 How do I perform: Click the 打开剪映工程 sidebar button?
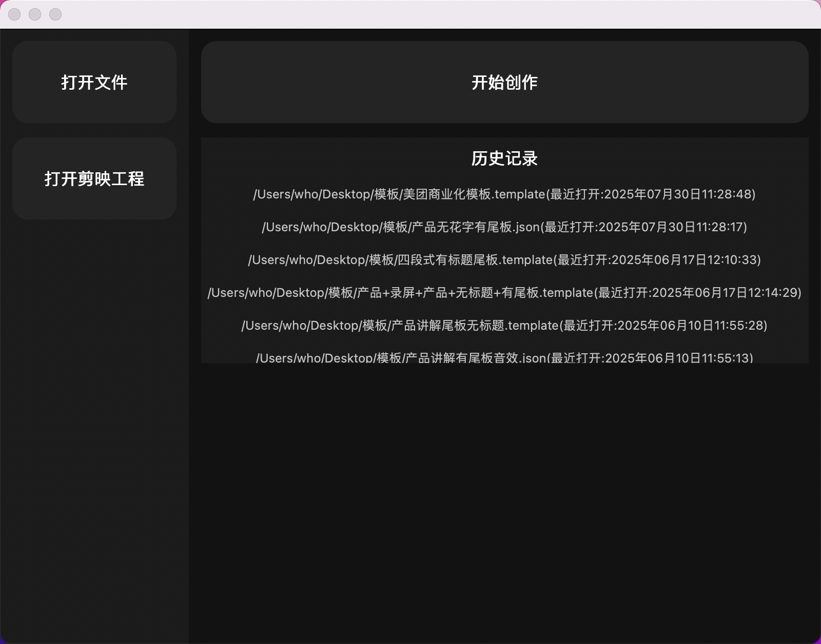pos(94,178)
